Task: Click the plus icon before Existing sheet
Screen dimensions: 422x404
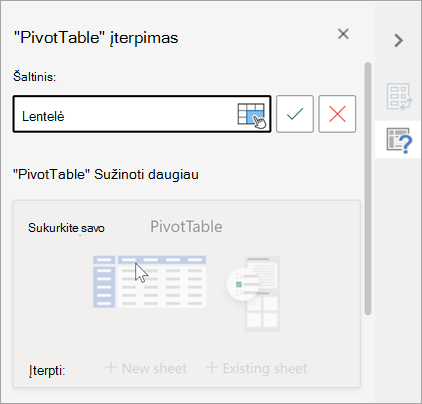Action: pyautogui.click(x=212, y=368)
